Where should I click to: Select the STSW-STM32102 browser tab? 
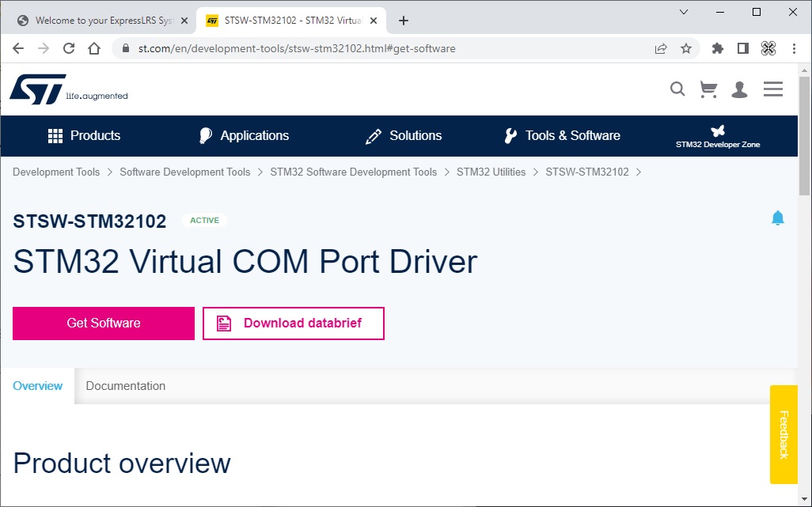(291, 21)
